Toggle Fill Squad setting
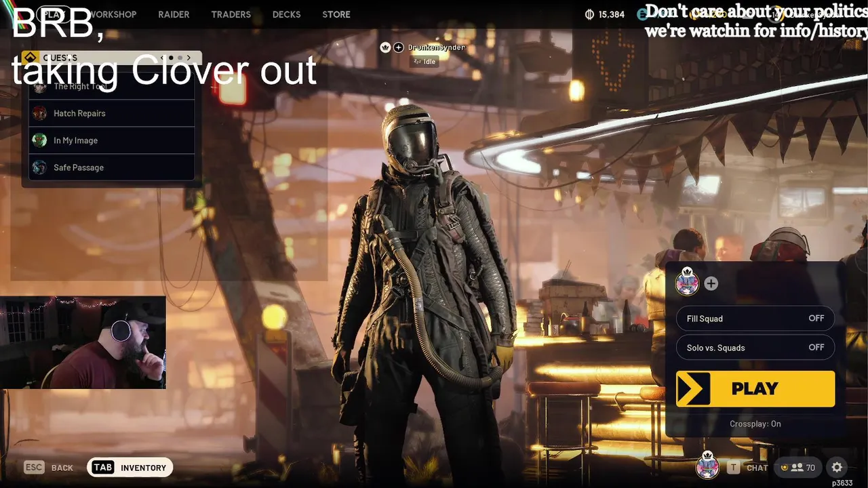The width and height of the screenshot is (868, 488). click(x=755, y=319)
